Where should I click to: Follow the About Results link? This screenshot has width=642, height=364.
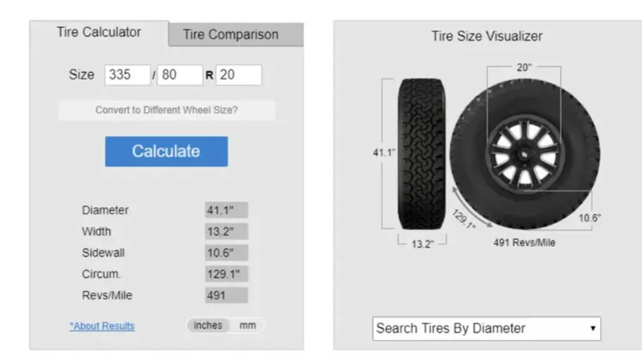(x=102, y=326)
